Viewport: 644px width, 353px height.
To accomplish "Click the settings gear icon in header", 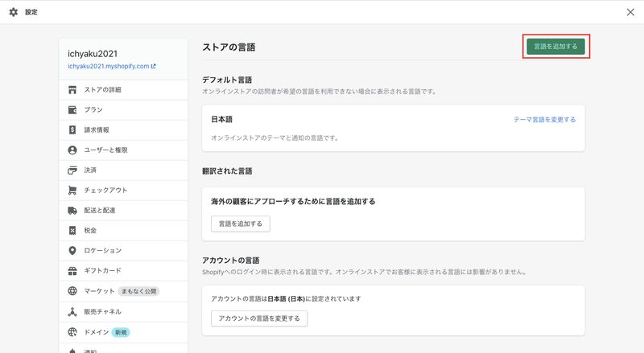I will pos(14,12).
